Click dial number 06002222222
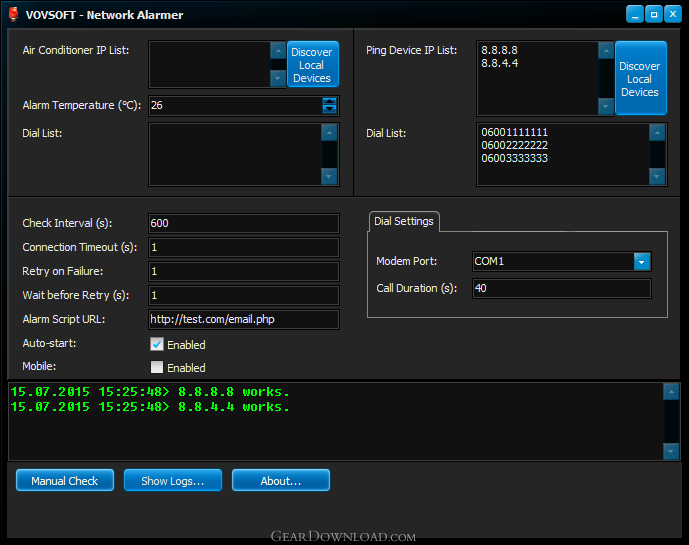The image size is (689, 545). [x=514, y=145]
